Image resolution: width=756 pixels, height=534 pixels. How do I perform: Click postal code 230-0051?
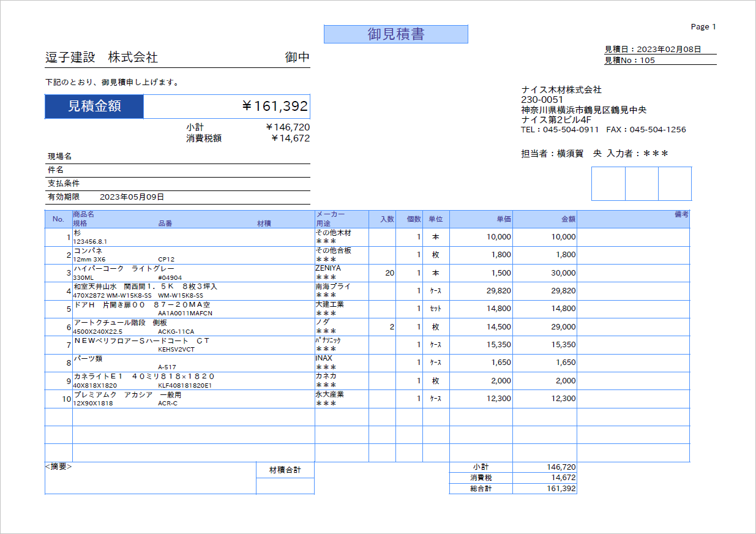[542, 100]
